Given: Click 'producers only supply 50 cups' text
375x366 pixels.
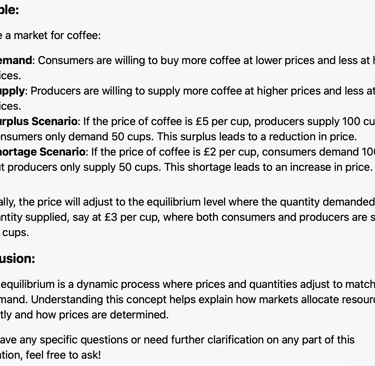Looking at the screenshot, I should pyautogui.click(x=84, y=167).
